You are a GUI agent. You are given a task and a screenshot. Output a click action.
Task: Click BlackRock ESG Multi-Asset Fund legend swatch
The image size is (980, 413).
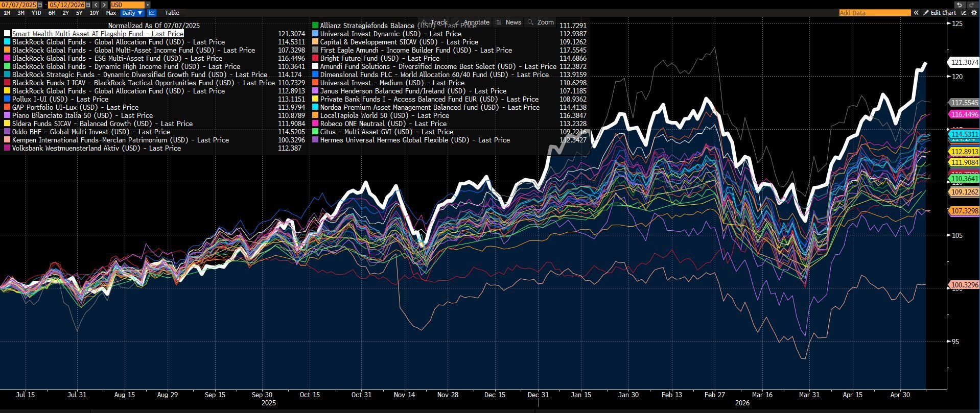[x=7, y=58]
